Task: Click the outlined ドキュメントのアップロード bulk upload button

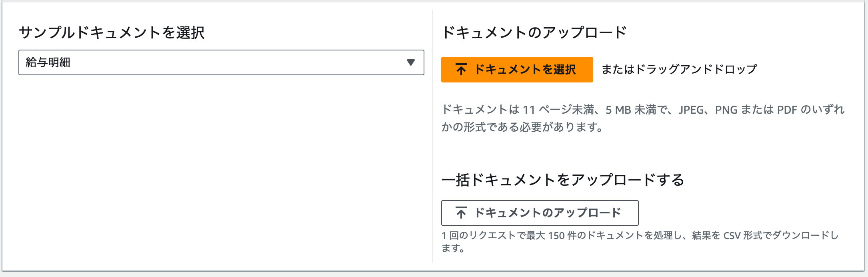Action: (540, 213)
